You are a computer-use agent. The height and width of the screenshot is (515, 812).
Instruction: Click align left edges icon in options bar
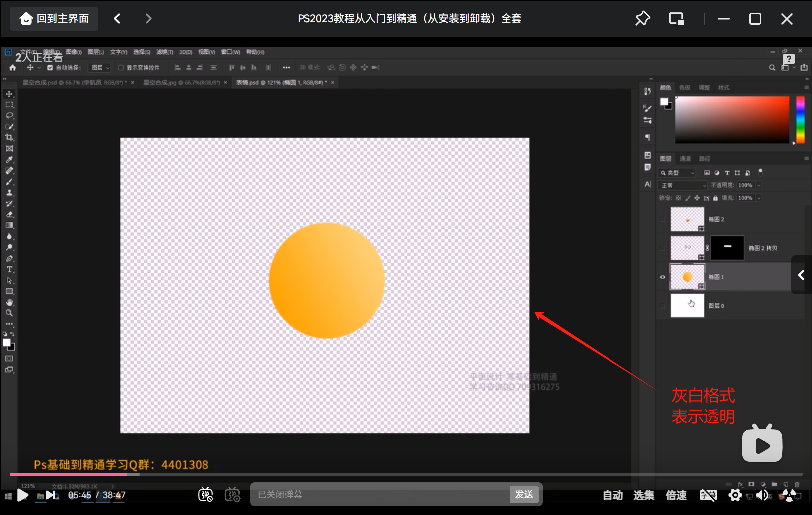[x=178, y=68]
